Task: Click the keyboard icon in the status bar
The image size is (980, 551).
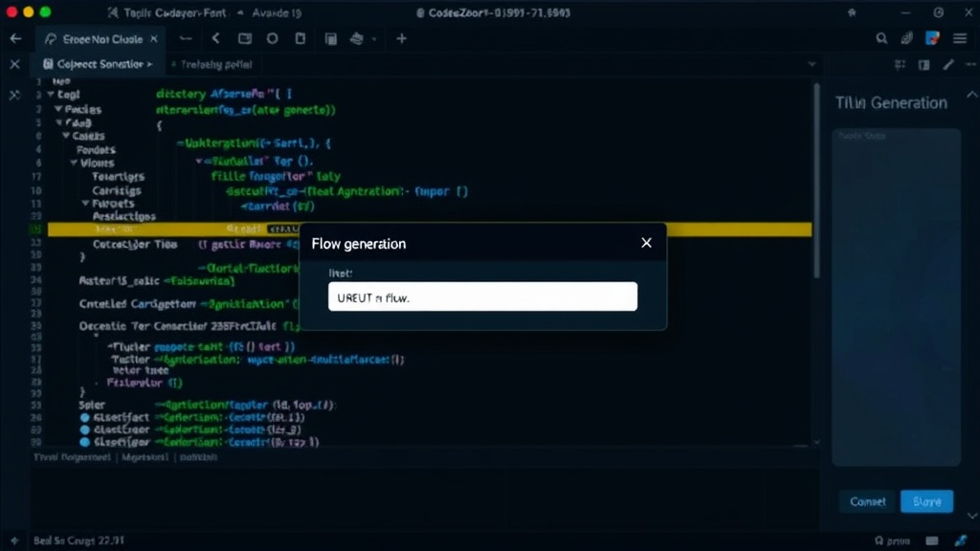Action: [932, 541]
